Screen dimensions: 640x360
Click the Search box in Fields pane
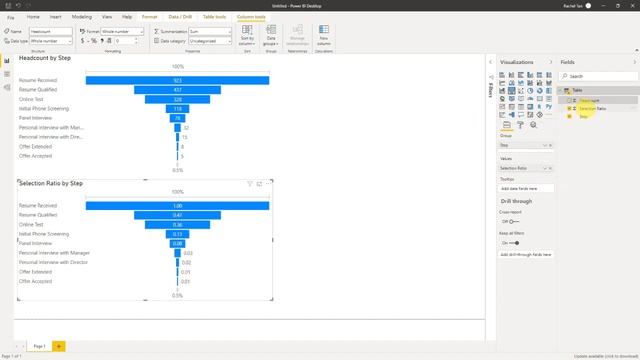click(x=598, y=76)
